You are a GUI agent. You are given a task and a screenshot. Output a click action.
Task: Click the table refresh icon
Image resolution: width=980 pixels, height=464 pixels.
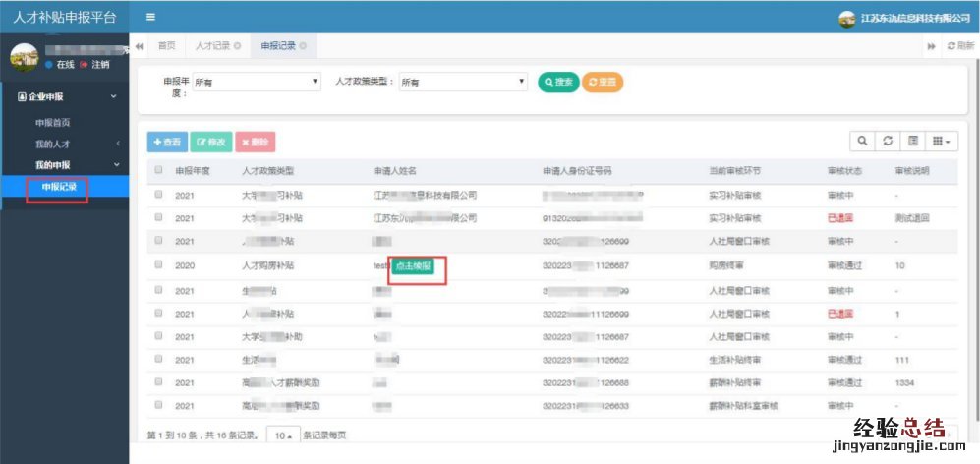[x=888, y=143]
